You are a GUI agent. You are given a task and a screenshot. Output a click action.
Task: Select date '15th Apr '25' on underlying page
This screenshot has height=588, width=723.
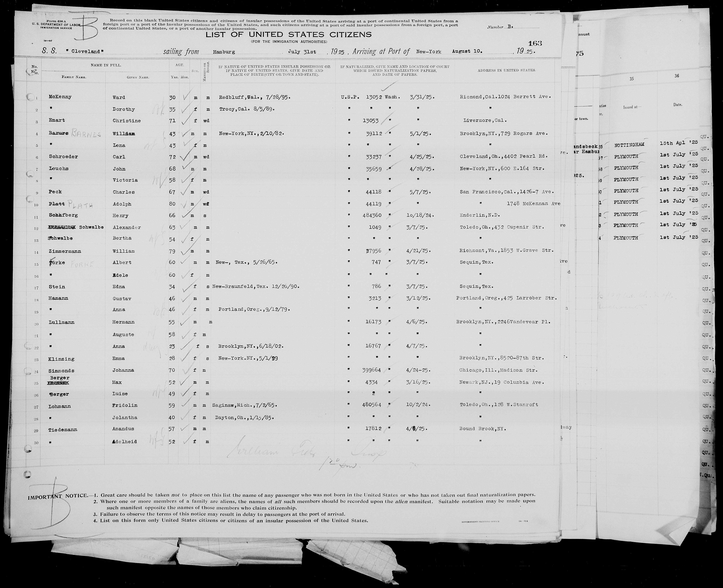pyautogui.click(x=679, y=143)
